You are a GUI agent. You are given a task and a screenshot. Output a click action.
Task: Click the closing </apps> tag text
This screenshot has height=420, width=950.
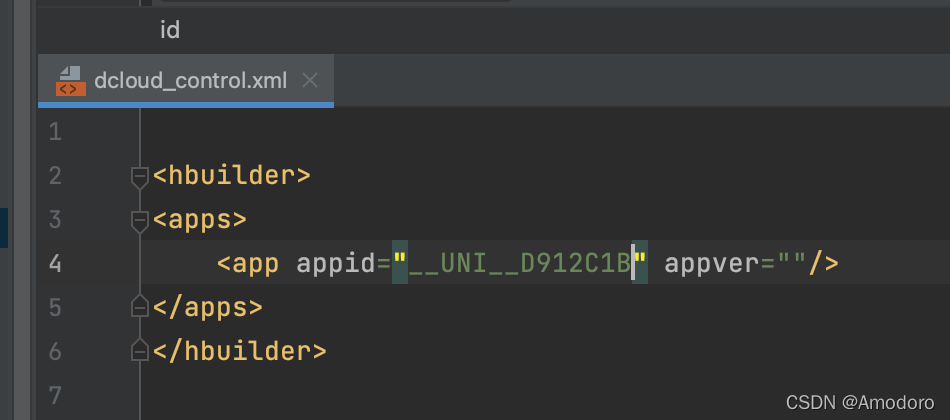pyautogui.click(x=208, y=307)
